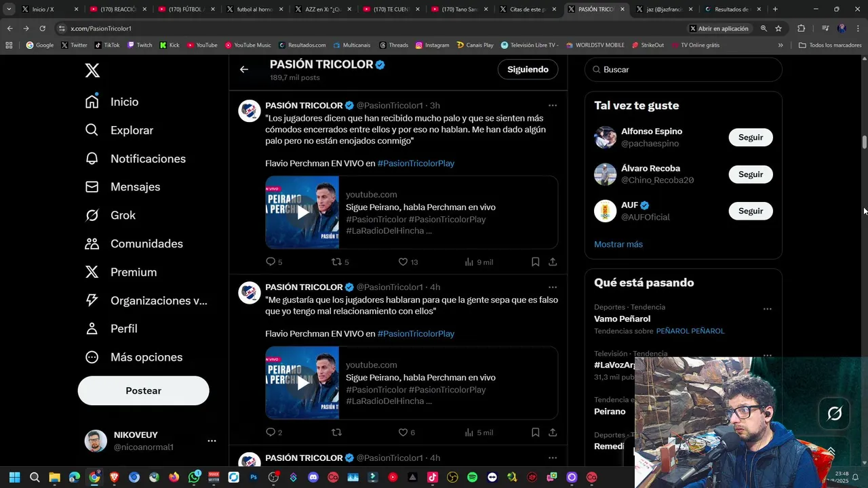
Task: Open Más opciones in the sidebar
Action: 134,357
